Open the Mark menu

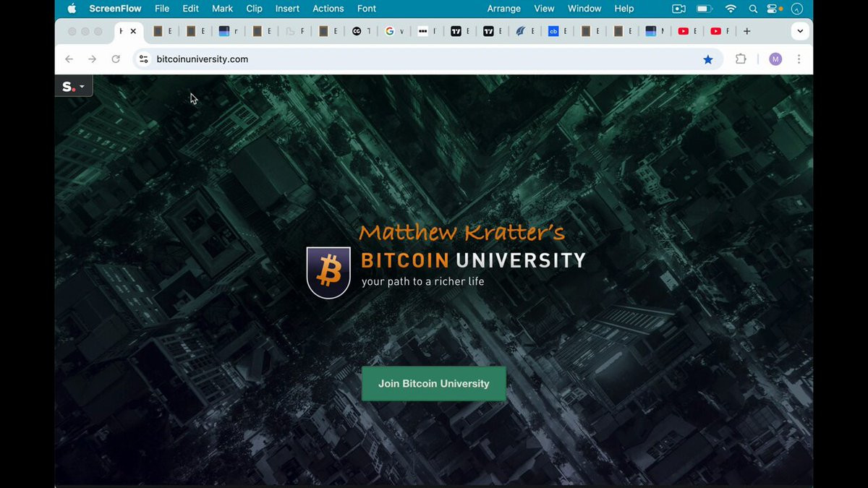(x=222, y=9)
